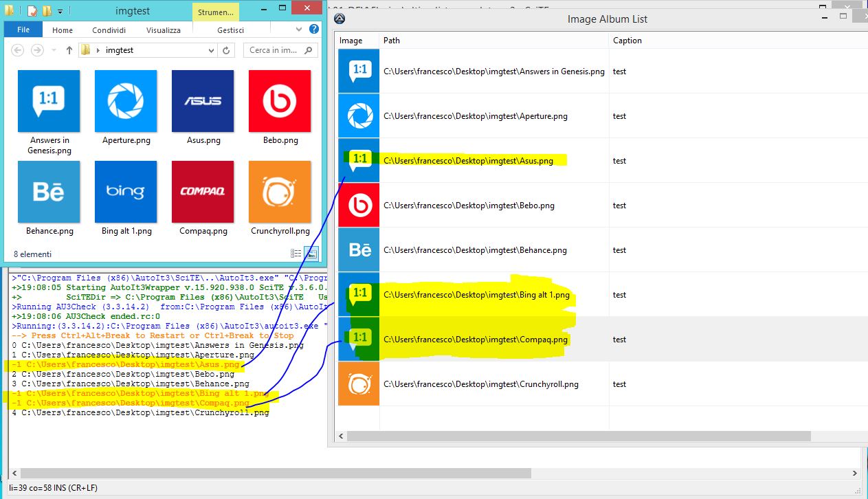This screenshot has width=868, height=499.
Task: Open the quick access toolbar customize dropdown
Action: click(x=60, y=12)
